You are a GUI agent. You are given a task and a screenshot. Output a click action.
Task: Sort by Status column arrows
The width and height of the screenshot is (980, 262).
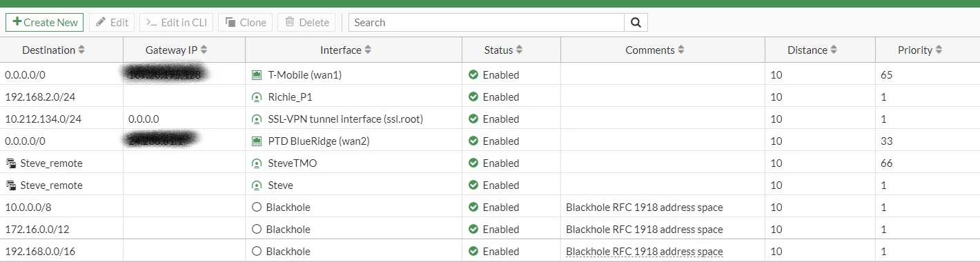tap(519, 50)
